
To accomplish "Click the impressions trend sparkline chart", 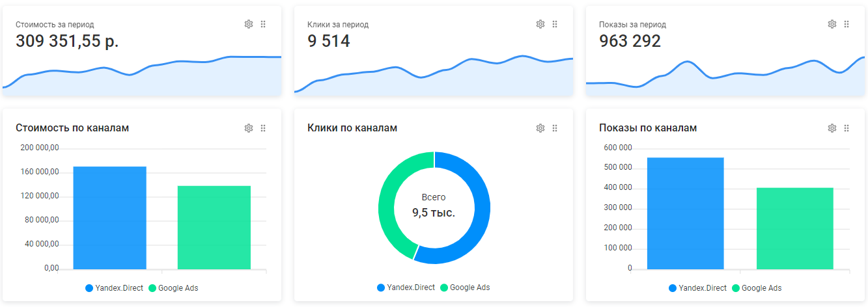I will coord(725,75).
